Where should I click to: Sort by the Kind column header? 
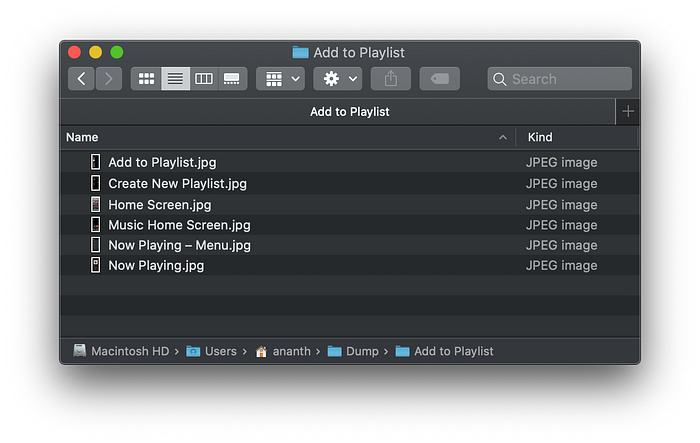540,137
